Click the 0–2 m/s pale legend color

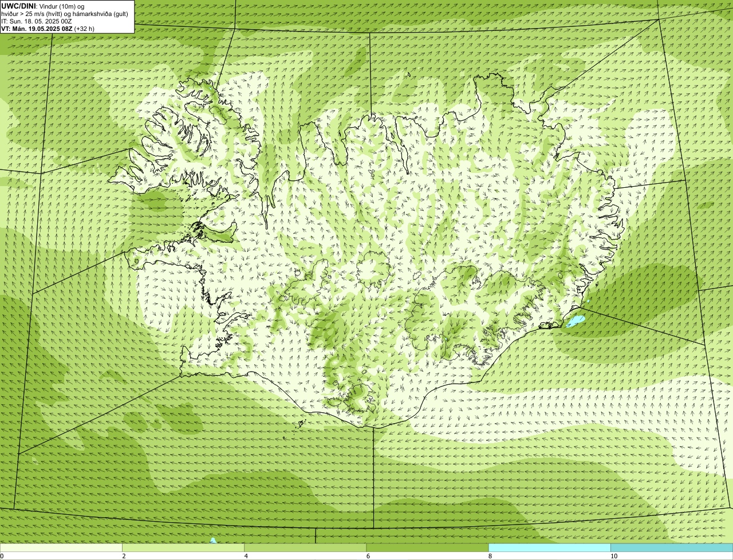click(61, 547)
